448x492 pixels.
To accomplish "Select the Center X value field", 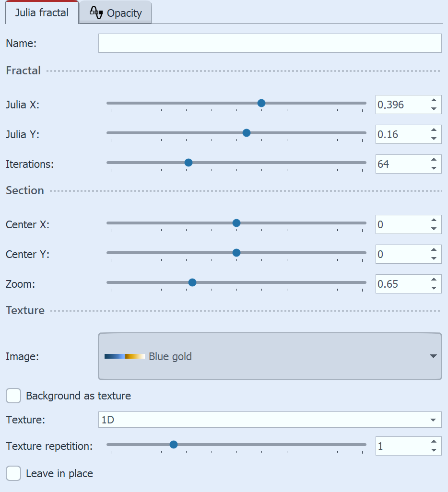I will pos(403,224).
